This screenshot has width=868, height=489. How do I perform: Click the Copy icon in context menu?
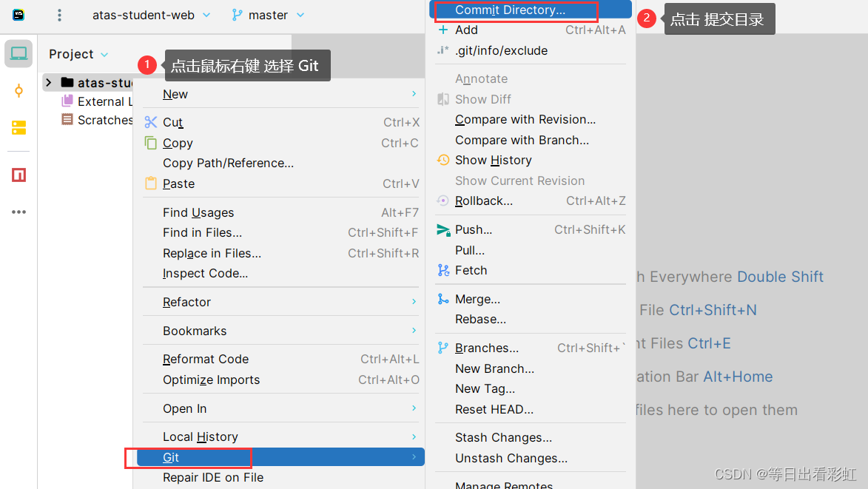(150, 143)
